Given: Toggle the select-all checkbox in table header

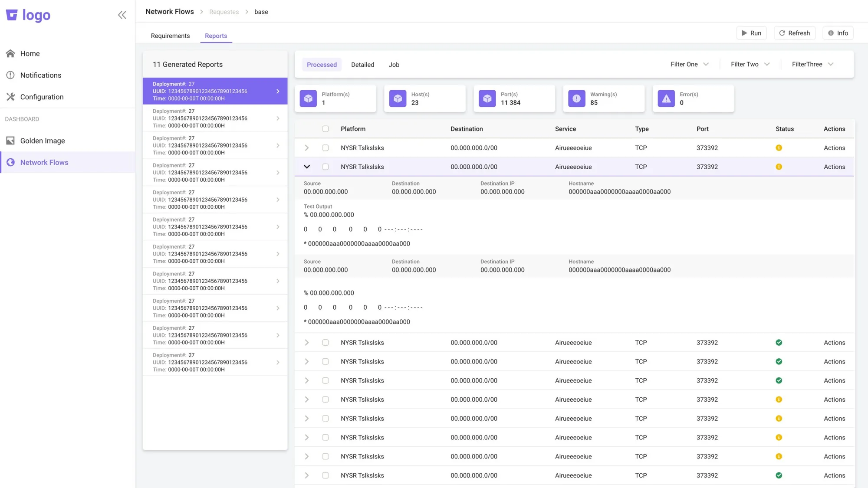Looking at the screenshot, I should 325,129.
